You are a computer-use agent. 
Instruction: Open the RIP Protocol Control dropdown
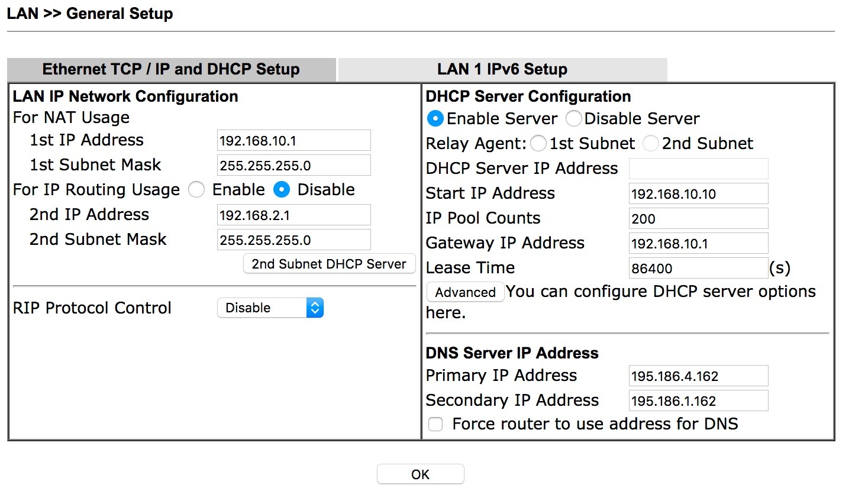pos(270,308)
